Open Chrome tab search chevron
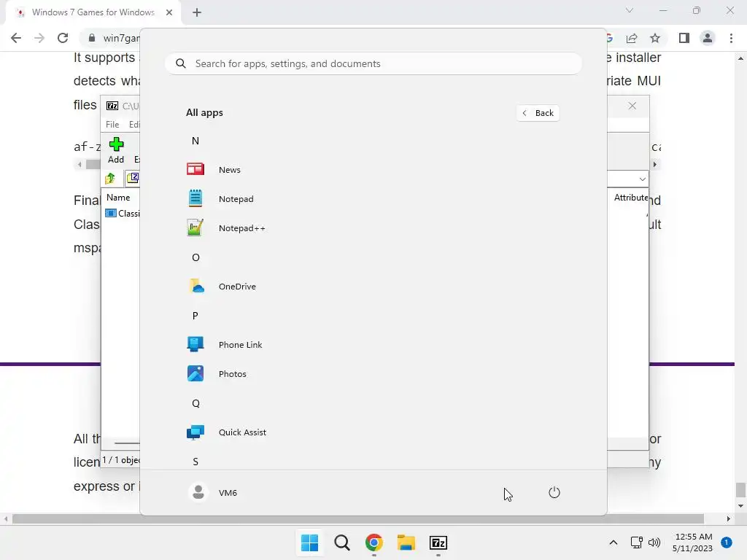Screen dimensions: 747x560 coord(630,10)
